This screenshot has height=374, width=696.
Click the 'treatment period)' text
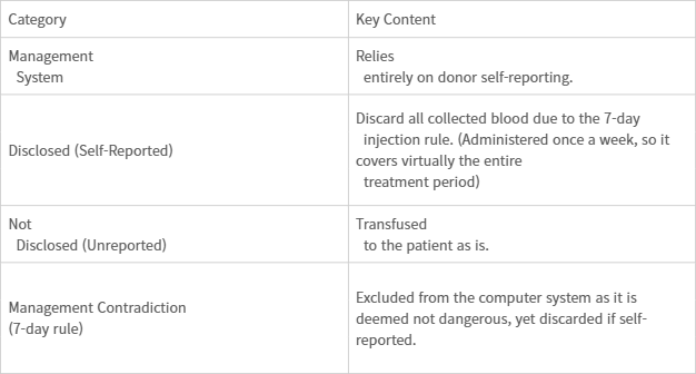tap(422, 182)
